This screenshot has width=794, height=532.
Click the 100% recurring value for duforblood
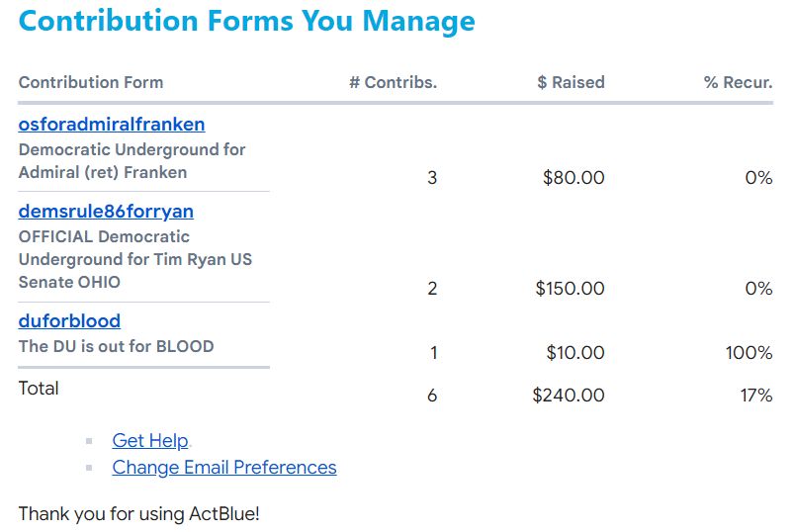coord(749,353)
